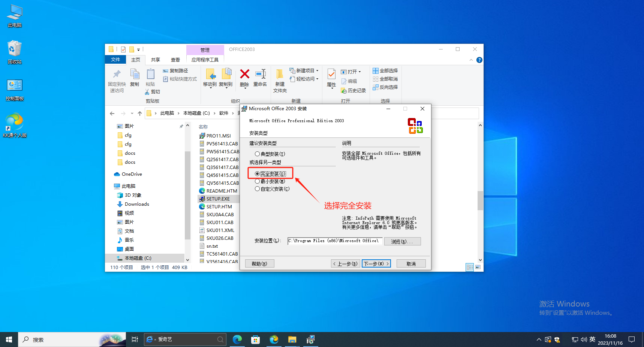644x347 pixels.
Task: Open the File (文件) tab
Action: [x=115, y=60]
